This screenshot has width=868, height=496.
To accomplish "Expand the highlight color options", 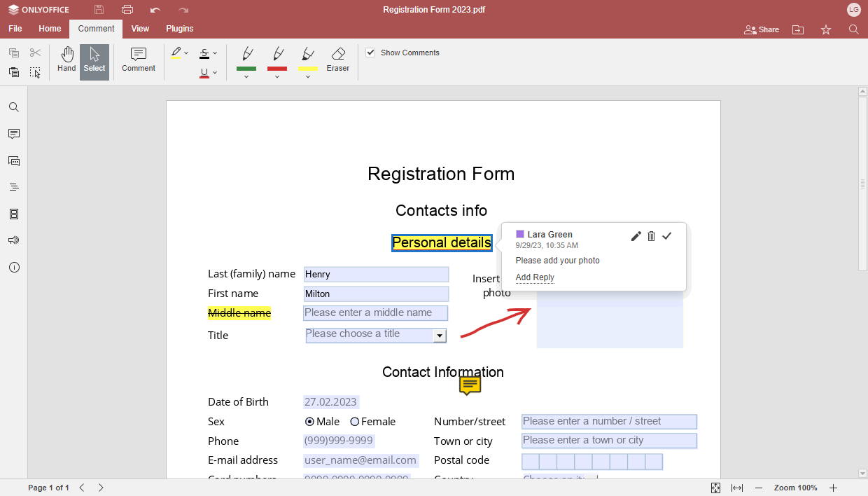I will [186, 53].
